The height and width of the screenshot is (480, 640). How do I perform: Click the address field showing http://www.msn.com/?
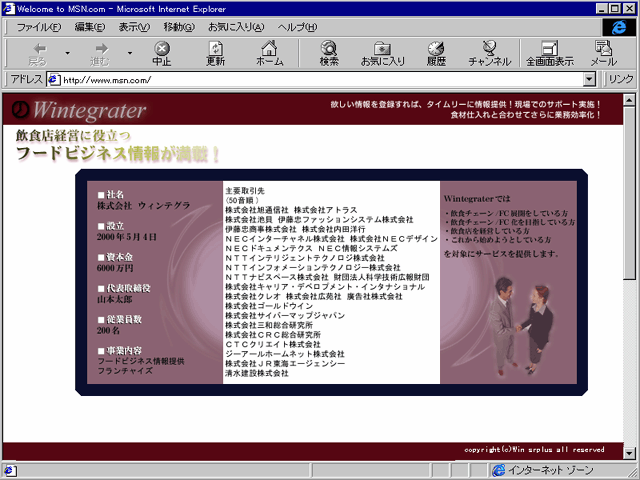(x=320, y=79)
